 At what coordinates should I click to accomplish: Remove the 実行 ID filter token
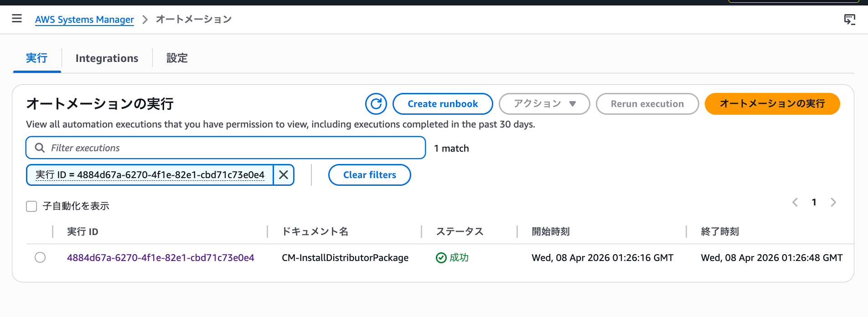point(284,175)
